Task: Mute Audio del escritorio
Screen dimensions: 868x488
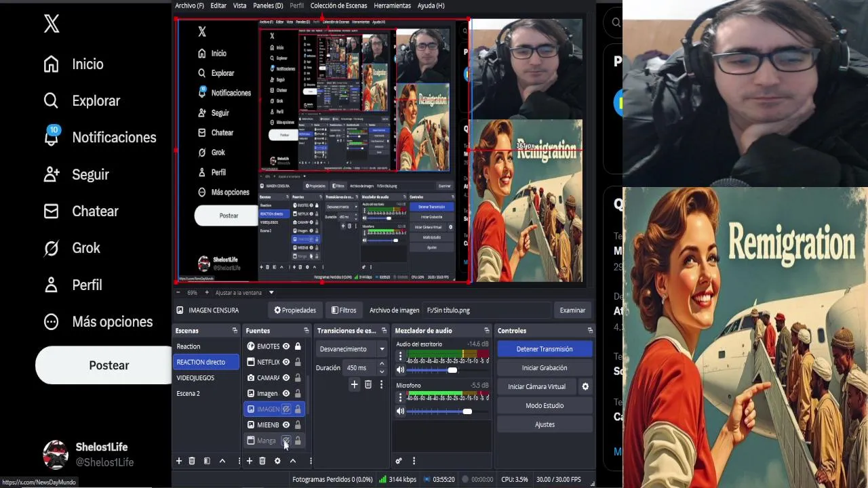Action: pyautogui.click(x=400, y=370)
